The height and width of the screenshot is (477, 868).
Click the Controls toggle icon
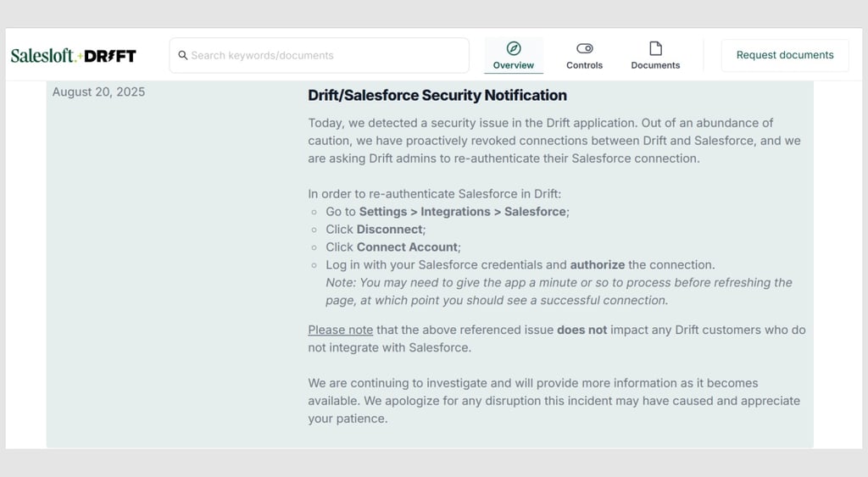[x=585, y=48]
